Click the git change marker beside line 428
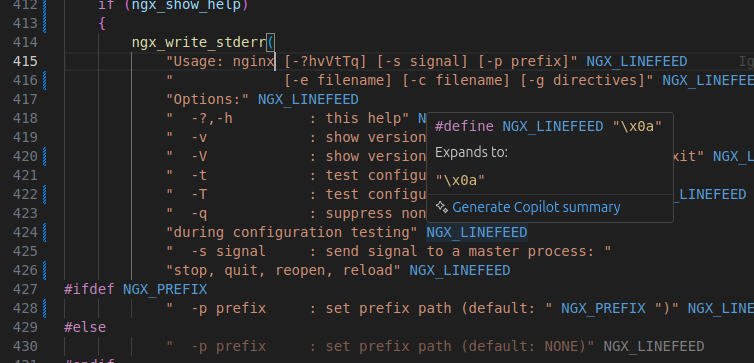This screenshot has height=363, width=754. click(45, 308)
